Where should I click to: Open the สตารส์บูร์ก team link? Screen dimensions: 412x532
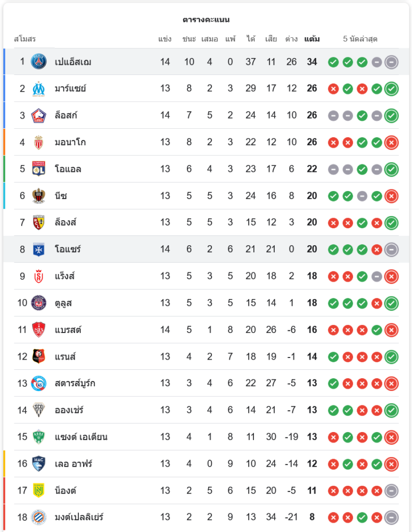[75, 383]
